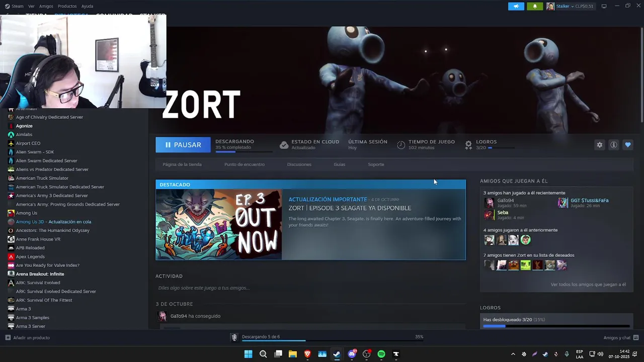The image size is (644, 362).
Task: Open the Logros achievements gear icon
Action: 468,145
